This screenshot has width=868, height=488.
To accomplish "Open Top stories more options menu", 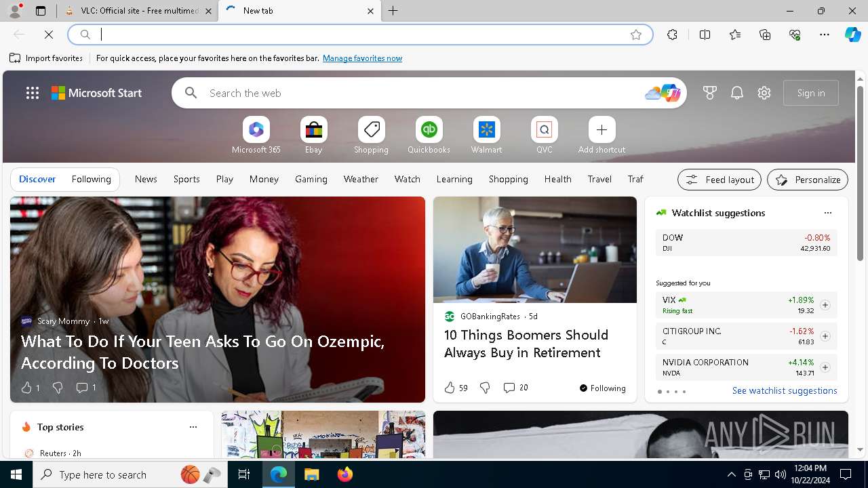I will pyautogui.click(x=193, y=427).
